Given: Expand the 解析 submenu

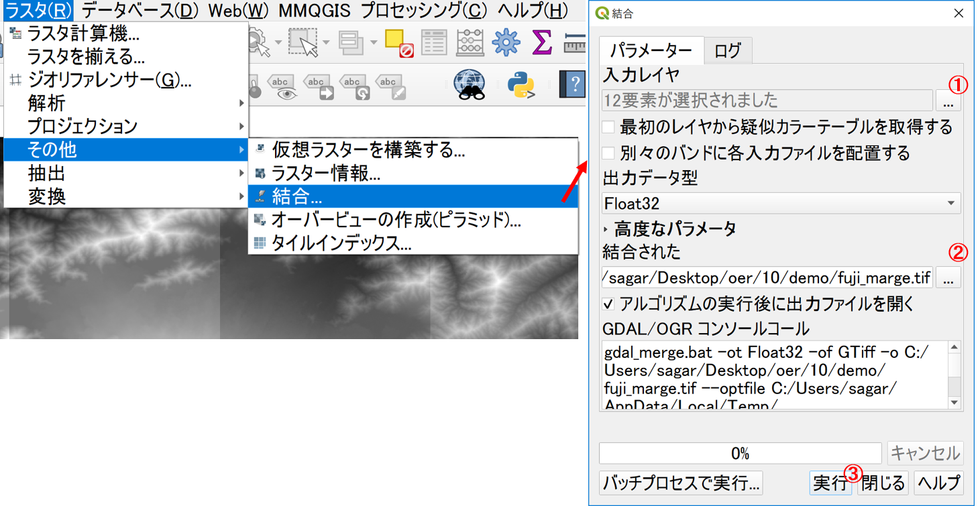Looking at the screenshot, I should click(126, 103).
